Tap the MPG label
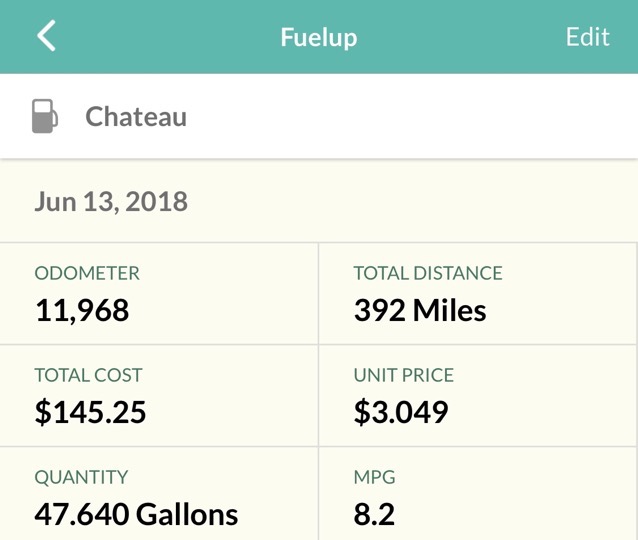 click(x=374, y=477)
